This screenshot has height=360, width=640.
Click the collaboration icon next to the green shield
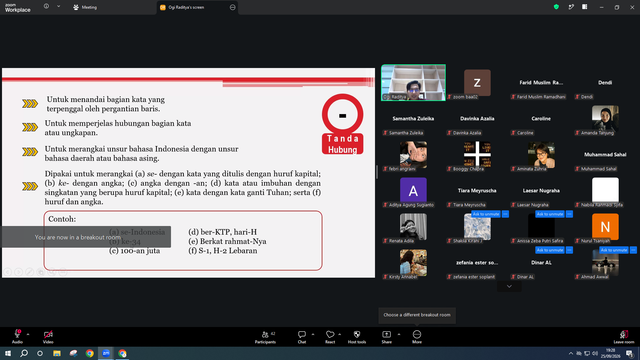click(x=571, y=7)
